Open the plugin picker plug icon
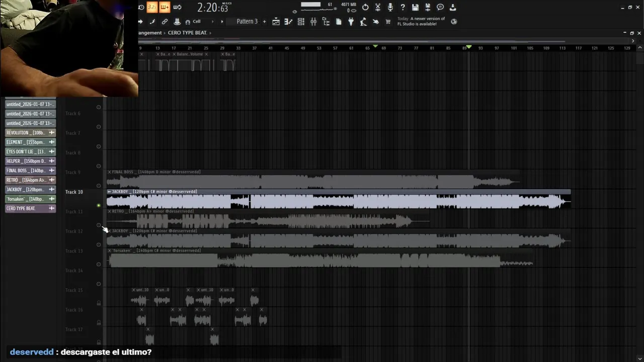644x362 pixels. point(351,22)
